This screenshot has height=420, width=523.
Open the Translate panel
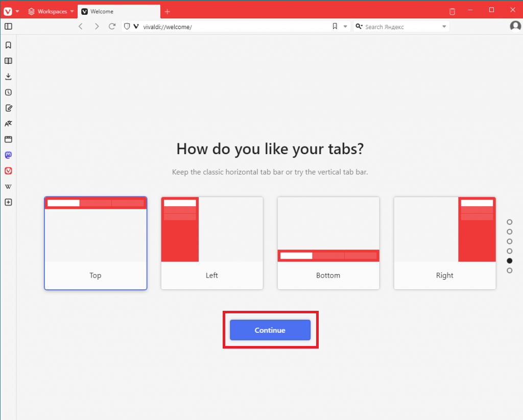point(8,123)
